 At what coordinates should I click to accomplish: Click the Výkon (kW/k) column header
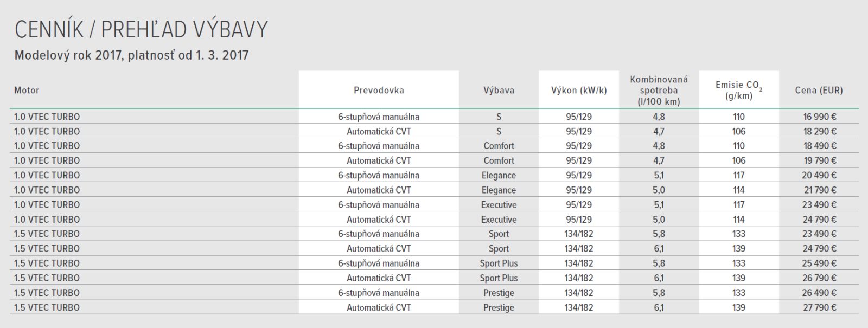tap(579, 91)
